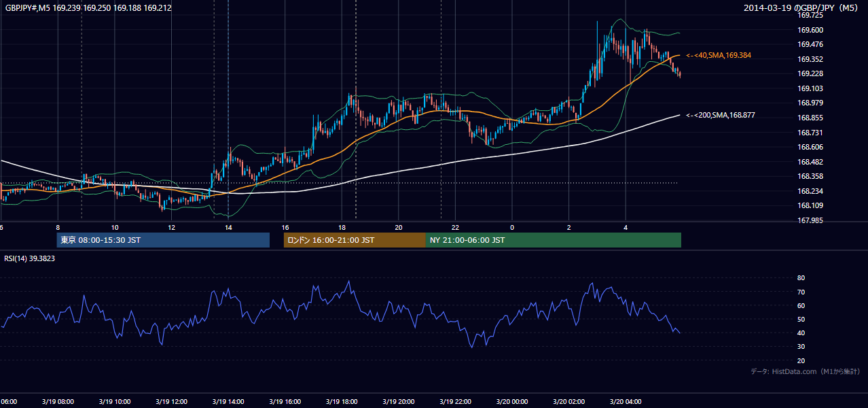
Task: Click the bottom time label 3/19 22:00
Action: pyautogui.click(x=454, y=402)
